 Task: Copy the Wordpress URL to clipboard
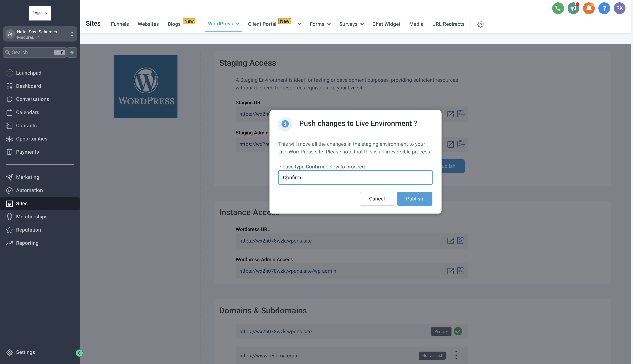pyautogui.click(x=460, y=241)
